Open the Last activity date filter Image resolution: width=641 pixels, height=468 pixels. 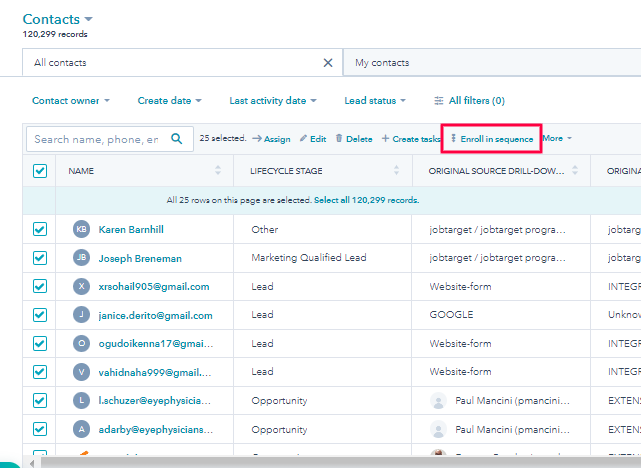coord(273,101)
